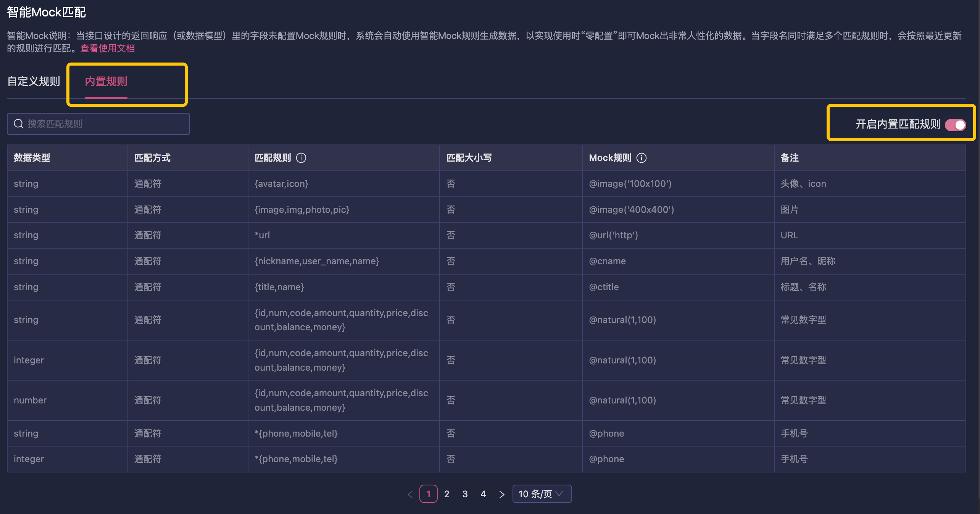This screenshot has width=980, height=514.
Task: Click the 图片 remark cell
Action: click(x=870, y=209)
